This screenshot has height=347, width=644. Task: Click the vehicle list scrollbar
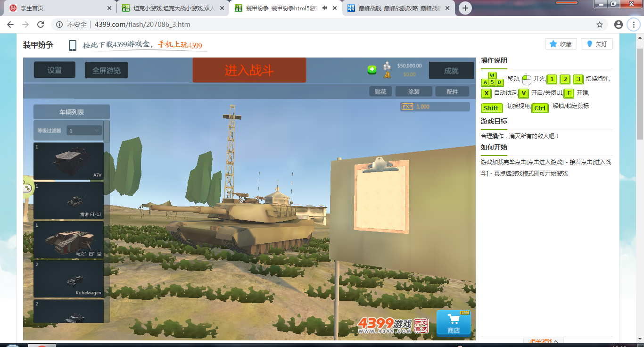tap(107, 131)
